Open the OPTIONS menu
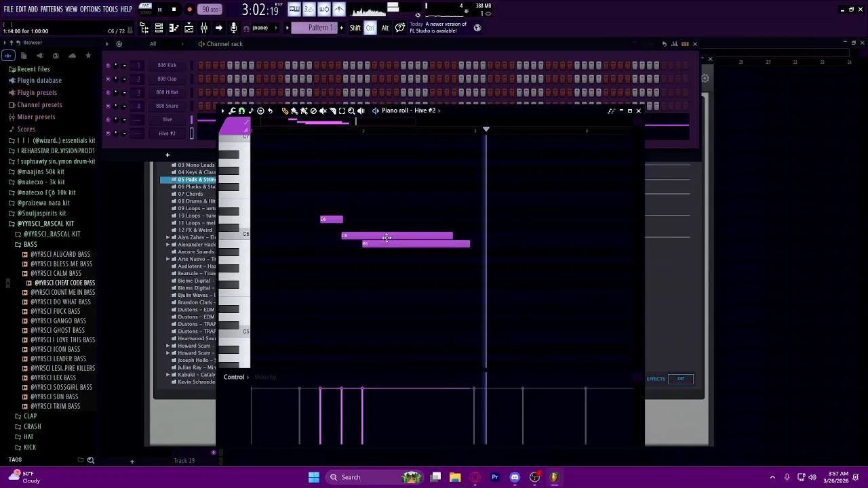The width and height of the screenshot is (868, 488). pyautogui.click(x=90, y=9)
